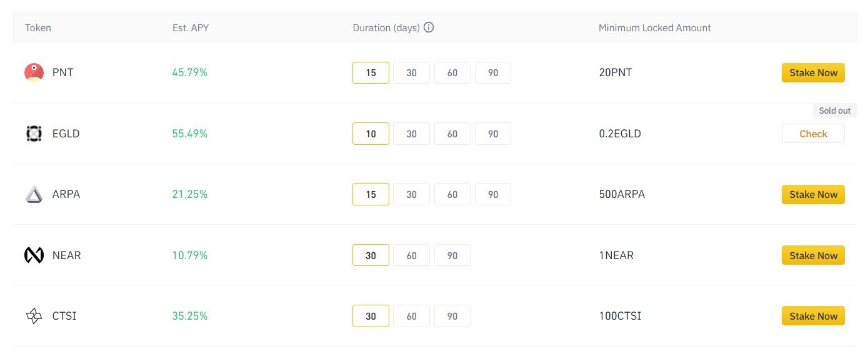Screen dimensions: 868x354
Task: Click the CTSI token icon
Action: point(34,316)
